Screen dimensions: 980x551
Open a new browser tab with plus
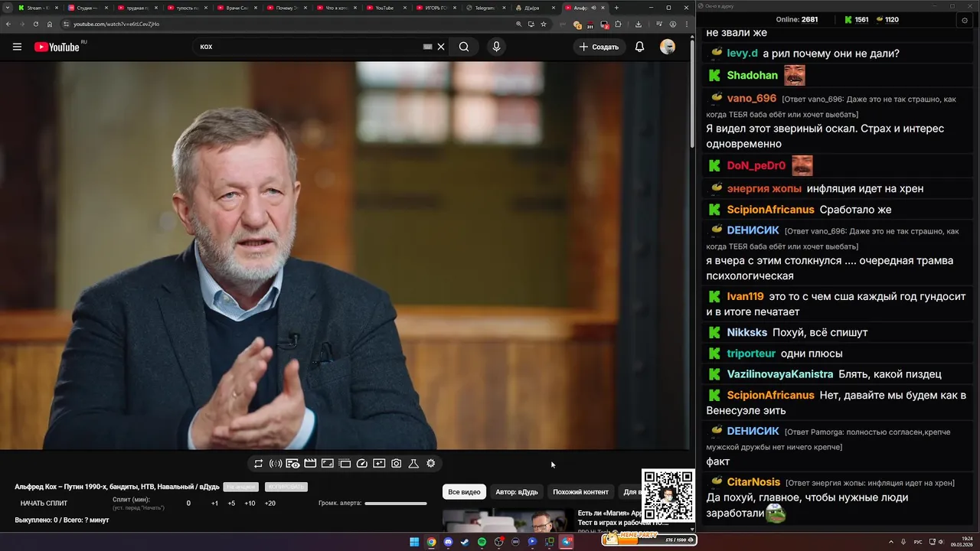coord(616,8)
